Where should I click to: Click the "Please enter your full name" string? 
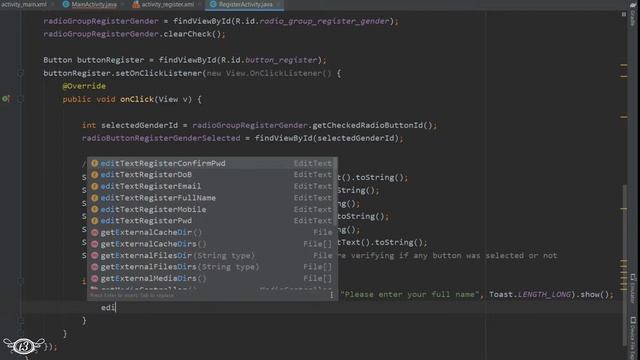[x=409, y=295]
